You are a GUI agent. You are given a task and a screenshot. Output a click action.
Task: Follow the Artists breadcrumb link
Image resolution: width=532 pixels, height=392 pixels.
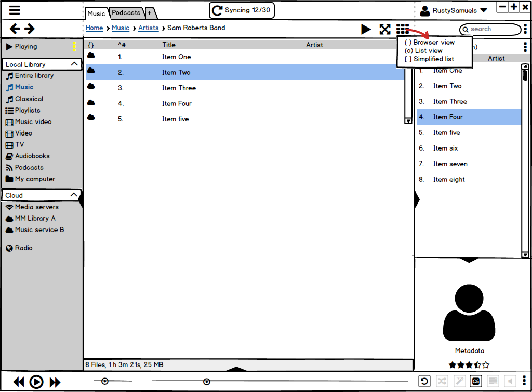148,28
